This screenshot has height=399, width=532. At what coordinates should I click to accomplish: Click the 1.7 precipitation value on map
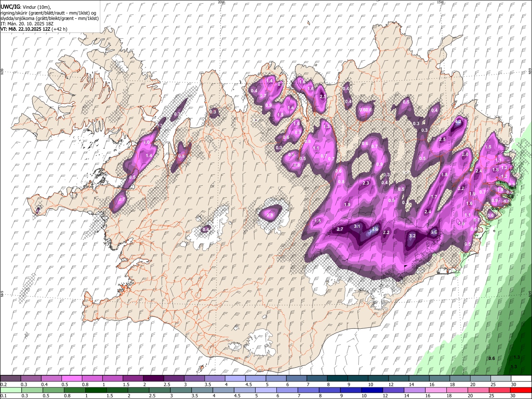(x=434, y=197)
